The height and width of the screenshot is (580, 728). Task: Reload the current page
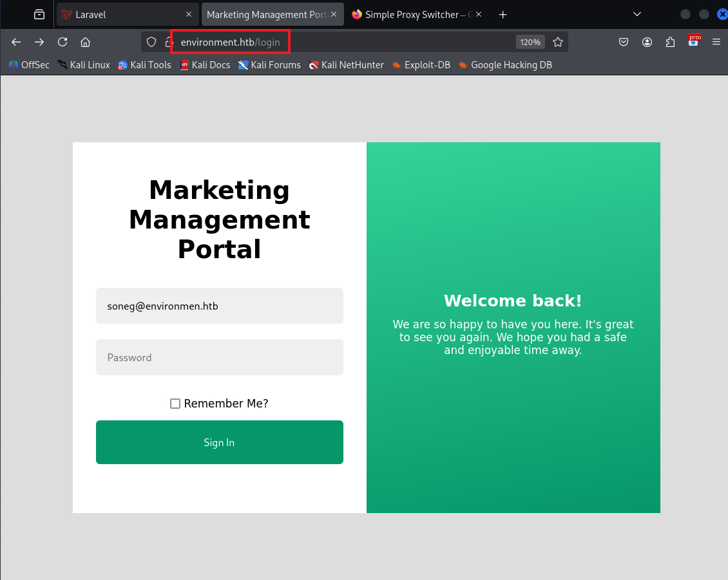[x=62, y=42]
